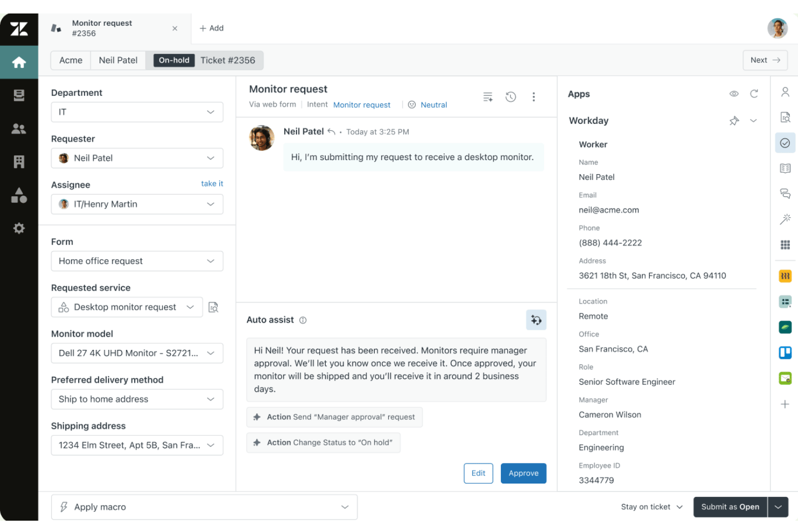The height and width of the screenshot is (532, 798).
Task: Open knowledge search document icon in rail
Action: tap(785, 117)
